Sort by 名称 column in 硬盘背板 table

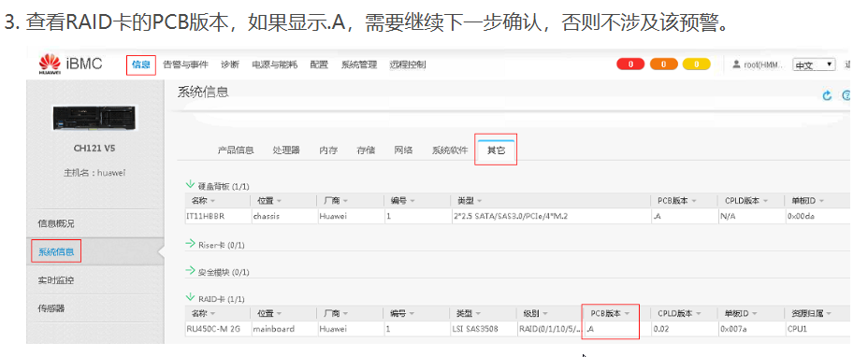coord(203,200)
